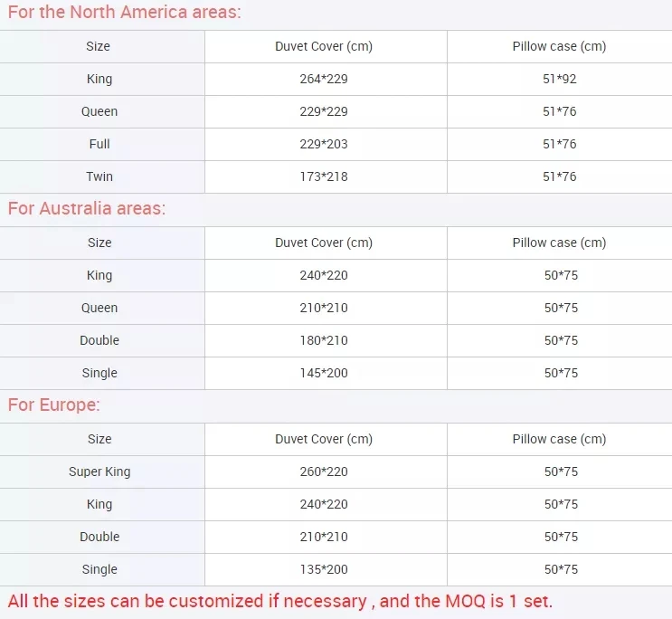Select the 'Twin' size row label

[99, 176]
